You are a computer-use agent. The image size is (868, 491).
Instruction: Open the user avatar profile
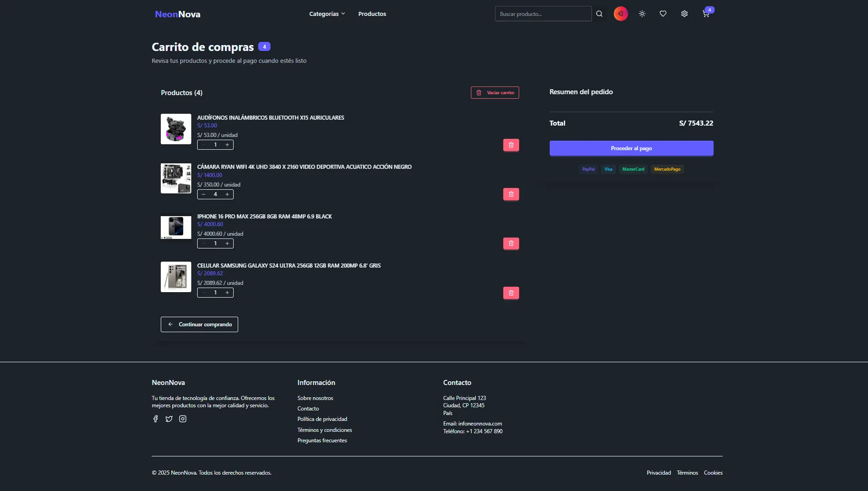[620, 14]
